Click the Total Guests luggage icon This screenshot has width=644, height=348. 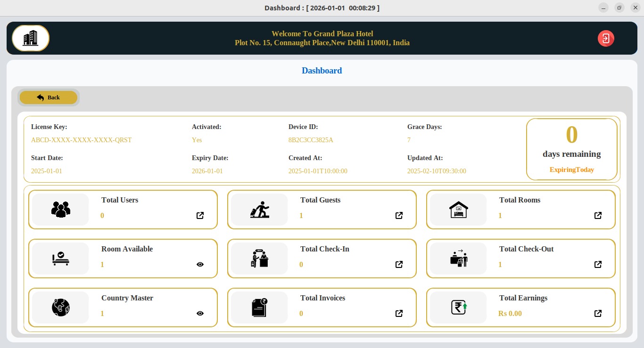tap(259, 210)
